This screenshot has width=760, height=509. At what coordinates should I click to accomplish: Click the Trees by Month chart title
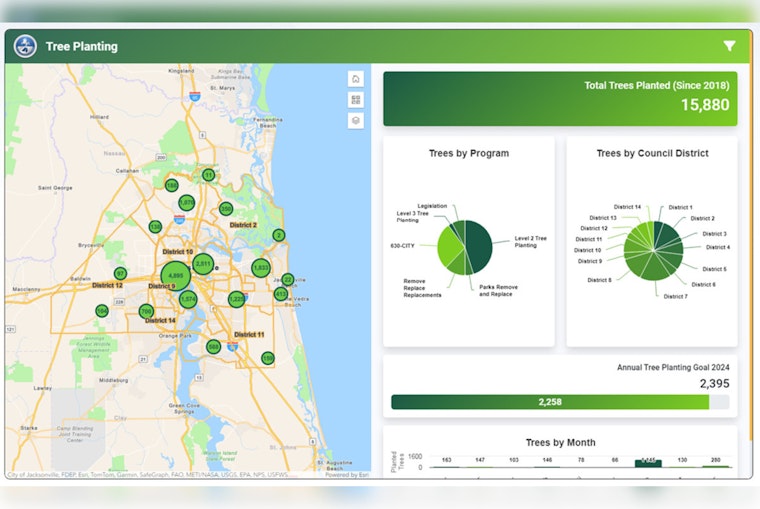(x=560, y=443)
